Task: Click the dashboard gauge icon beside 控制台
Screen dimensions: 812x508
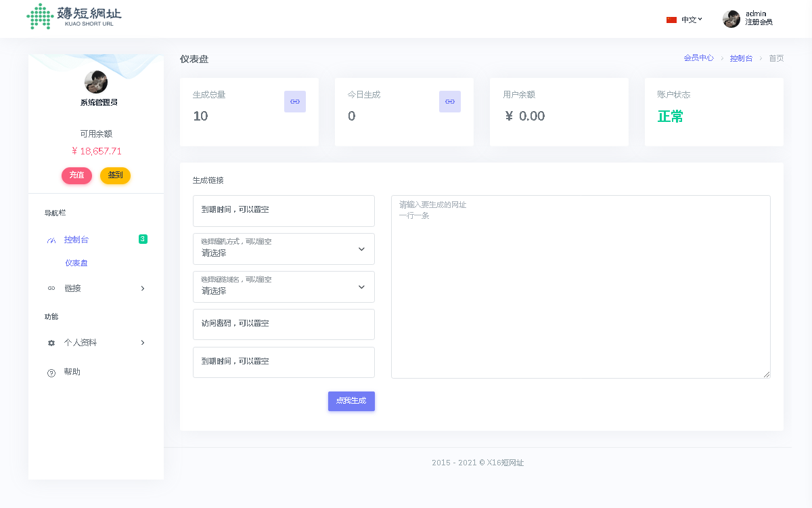Action: click(x=51, y=240)
